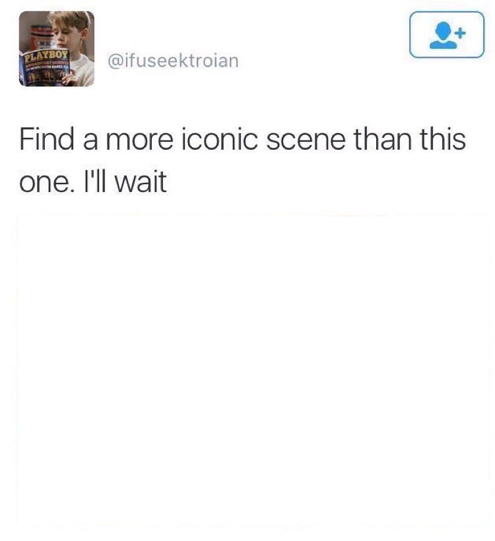Click the "I'll wait" text
495x541 pixels.
coord(126,182)
